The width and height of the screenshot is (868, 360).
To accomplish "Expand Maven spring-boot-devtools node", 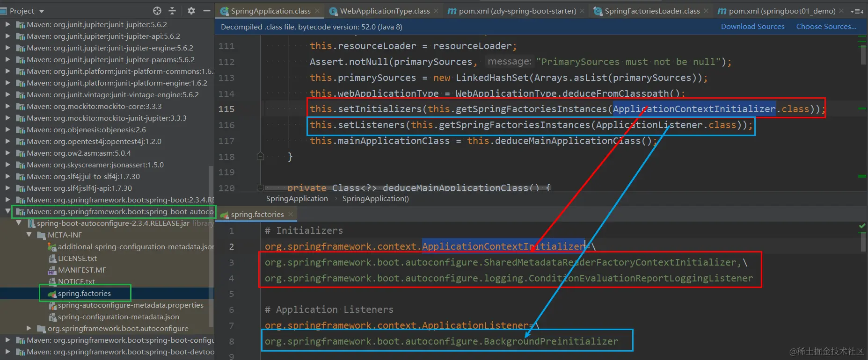I will pos(7,352).
